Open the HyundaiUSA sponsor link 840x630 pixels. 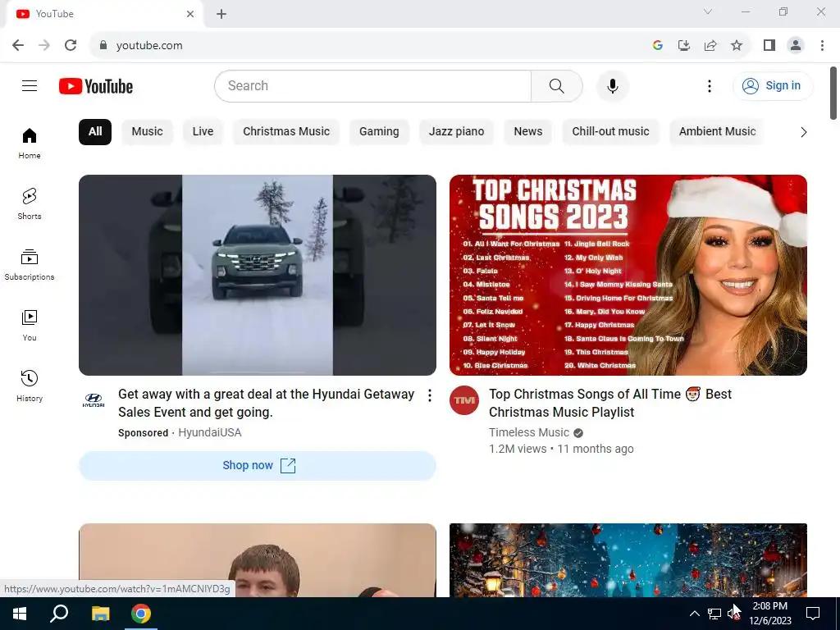(209, 432)
